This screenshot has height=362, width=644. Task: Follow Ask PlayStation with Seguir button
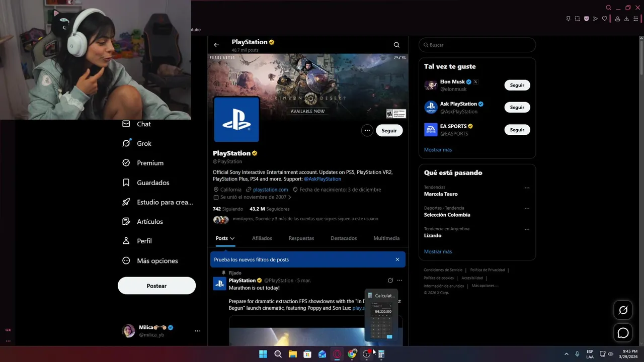(517, 107)
